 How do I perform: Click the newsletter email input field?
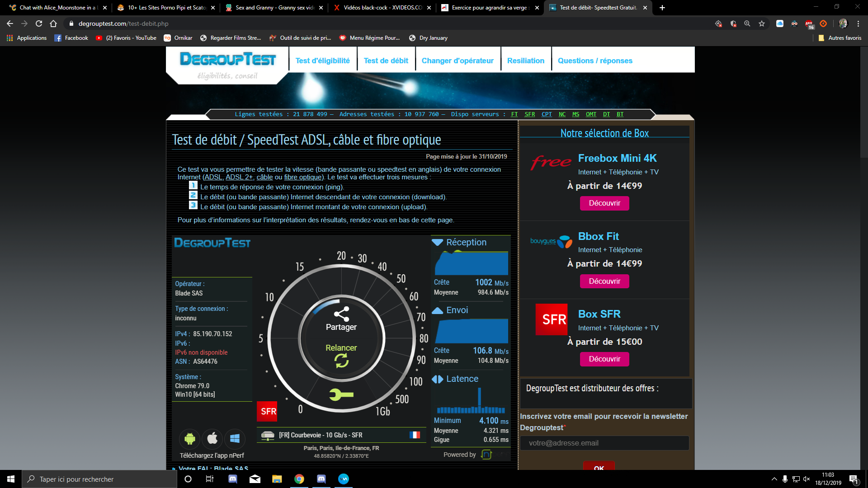tap(604, 443)
